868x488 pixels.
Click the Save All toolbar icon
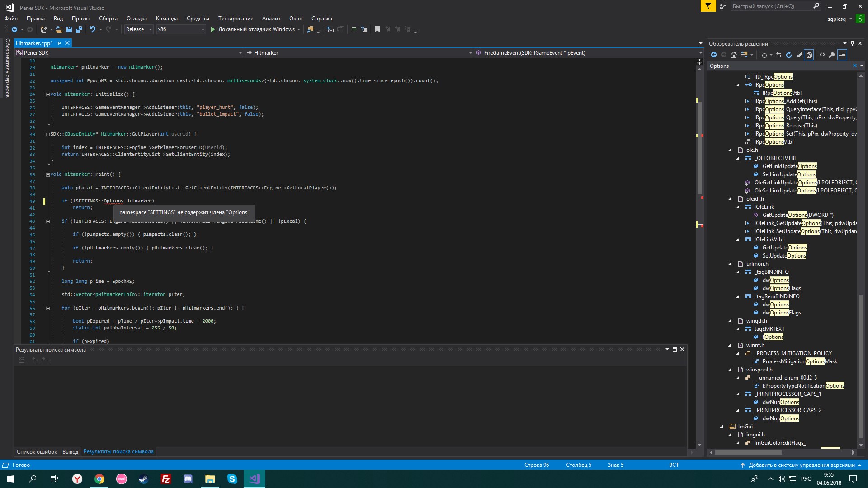point(79,29)
